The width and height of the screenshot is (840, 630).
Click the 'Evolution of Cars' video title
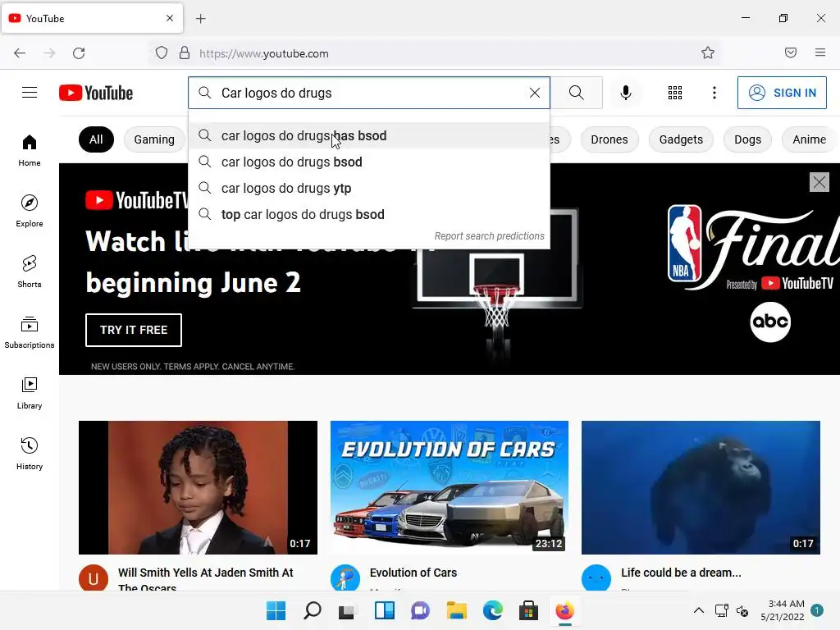[413, 573]
